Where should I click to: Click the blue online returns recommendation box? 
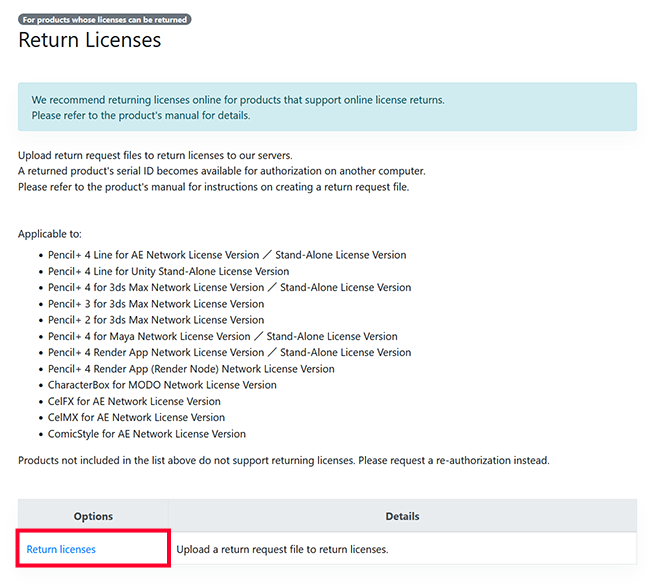point(327,107)
